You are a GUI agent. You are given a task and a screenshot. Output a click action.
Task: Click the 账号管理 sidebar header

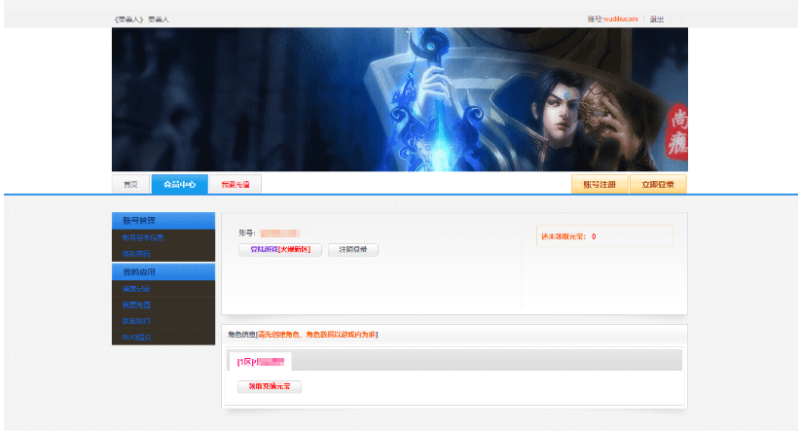tap(163, 220)
